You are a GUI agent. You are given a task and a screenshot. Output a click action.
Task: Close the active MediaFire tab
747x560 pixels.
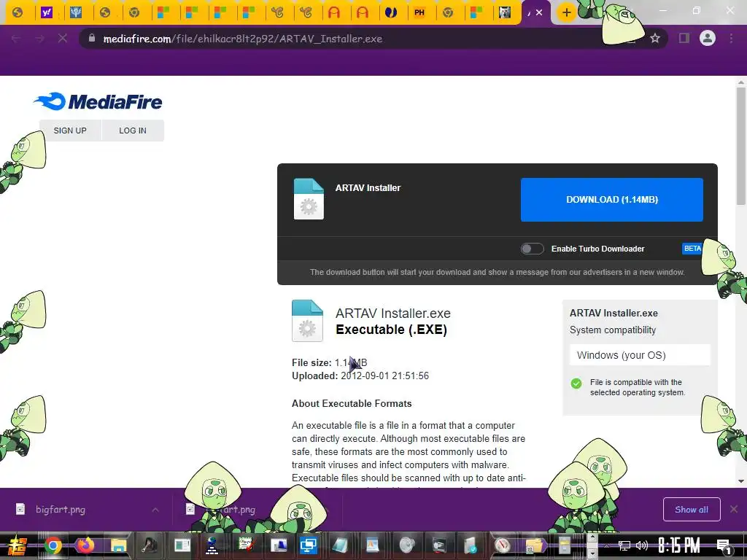(x=539, y=13)
